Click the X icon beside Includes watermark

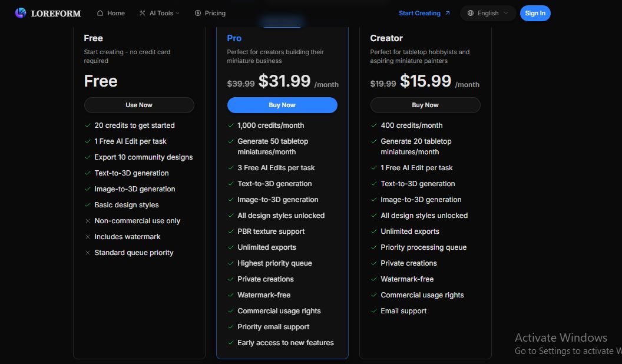click(88, 237)
